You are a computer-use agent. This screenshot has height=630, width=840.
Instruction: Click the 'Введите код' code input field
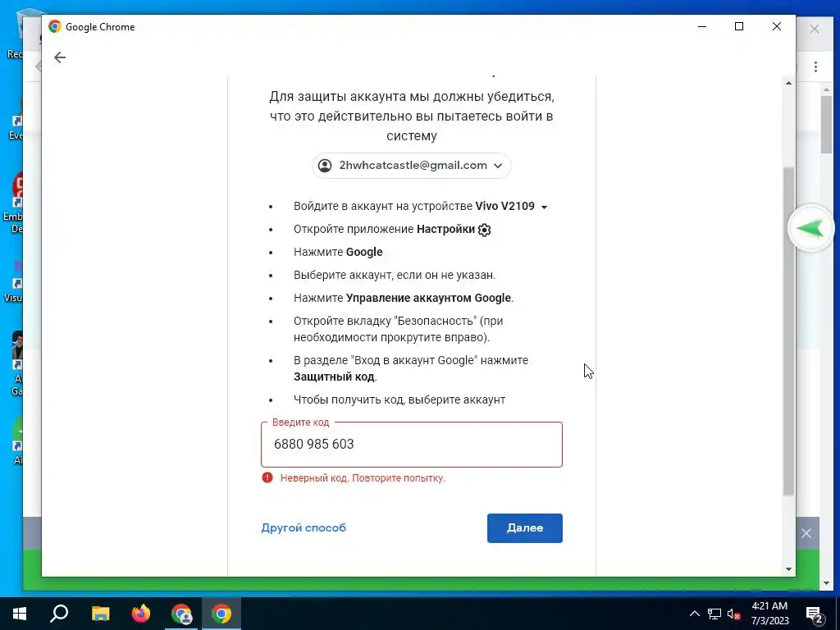point(412,444)
